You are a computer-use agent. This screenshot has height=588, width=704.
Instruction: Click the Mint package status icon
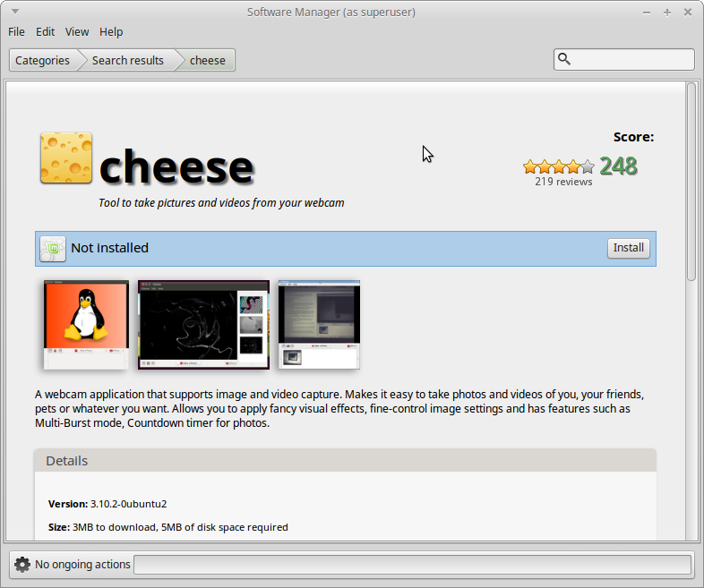point(53,249)
